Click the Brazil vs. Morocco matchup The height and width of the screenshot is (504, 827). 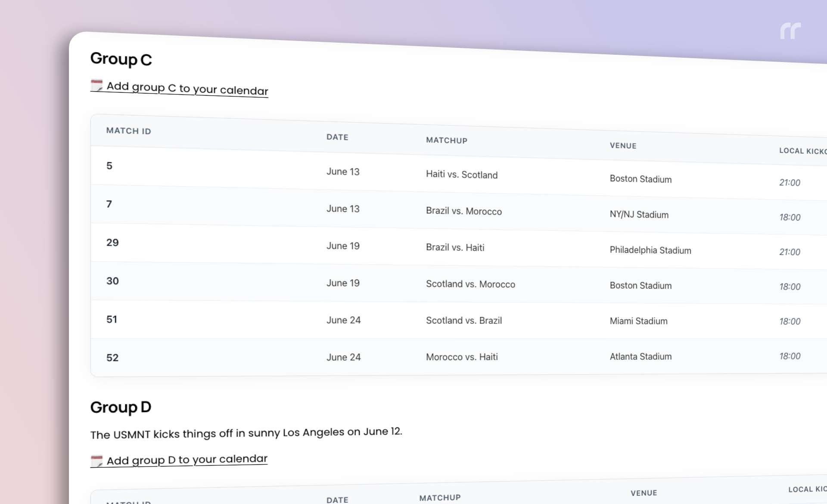tap(464, 211)
